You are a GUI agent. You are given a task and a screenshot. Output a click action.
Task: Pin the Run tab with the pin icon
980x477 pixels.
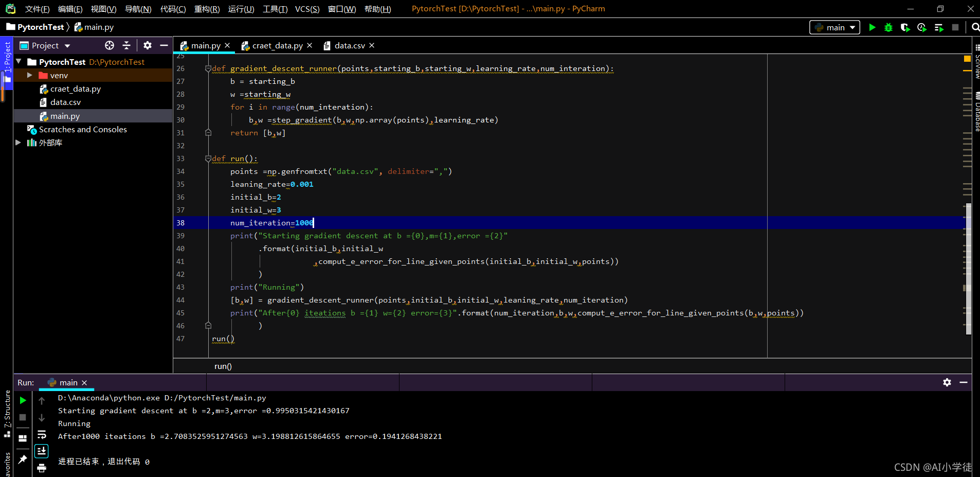pyautogui.click(x=23, y=459)
